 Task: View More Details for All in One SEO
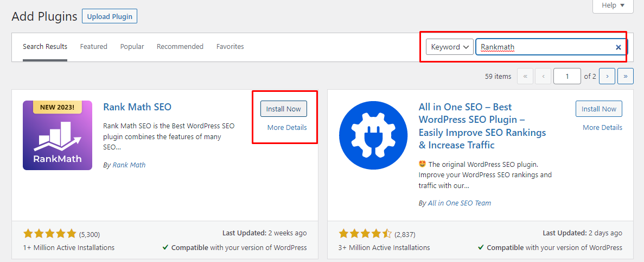(x=603, y=128)
